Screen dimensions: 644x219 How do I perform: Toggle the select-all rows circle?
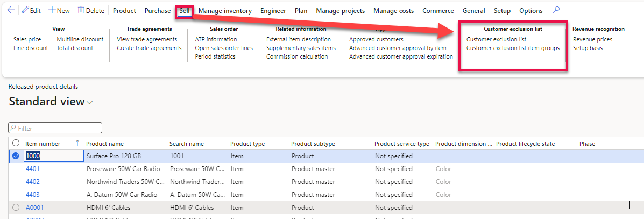16,143
